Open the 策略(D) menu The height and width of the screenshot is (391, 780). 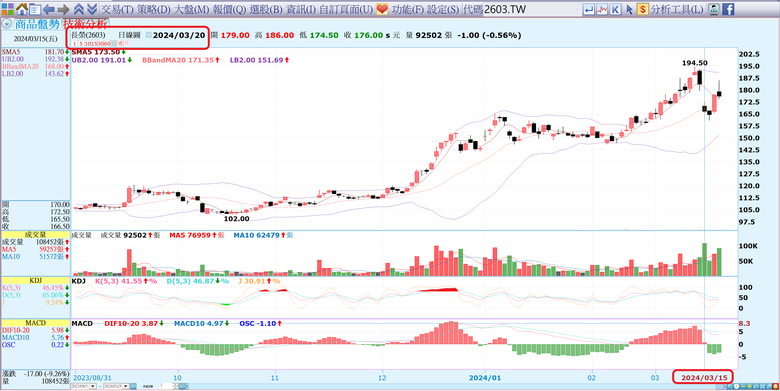coord(153,9)
